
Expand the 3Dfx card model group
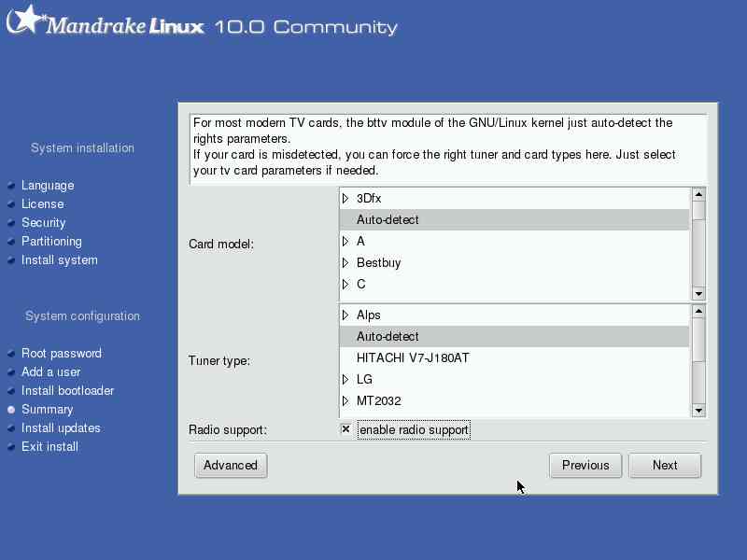point(345,199)
